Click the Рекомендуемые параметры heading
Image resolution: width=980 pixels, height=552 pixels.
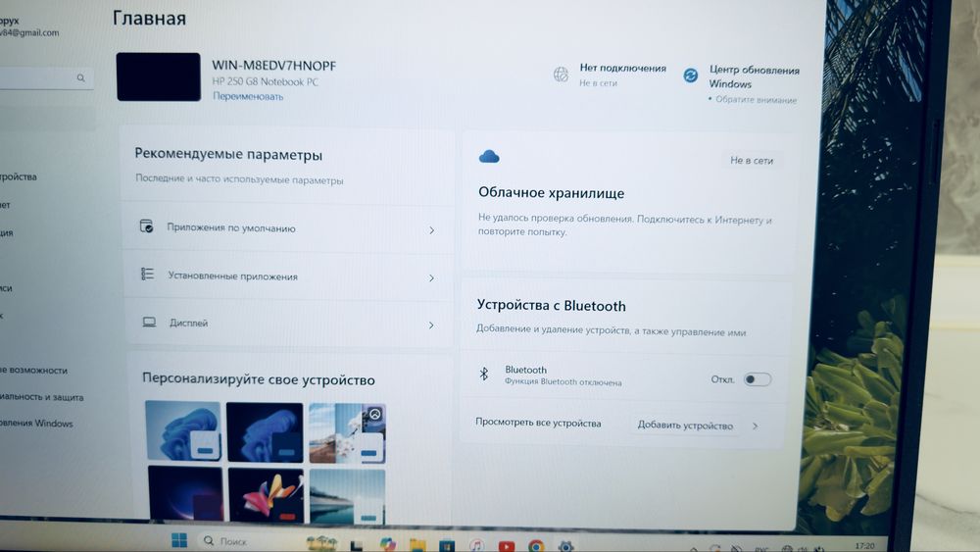click(x=228, y=154)
